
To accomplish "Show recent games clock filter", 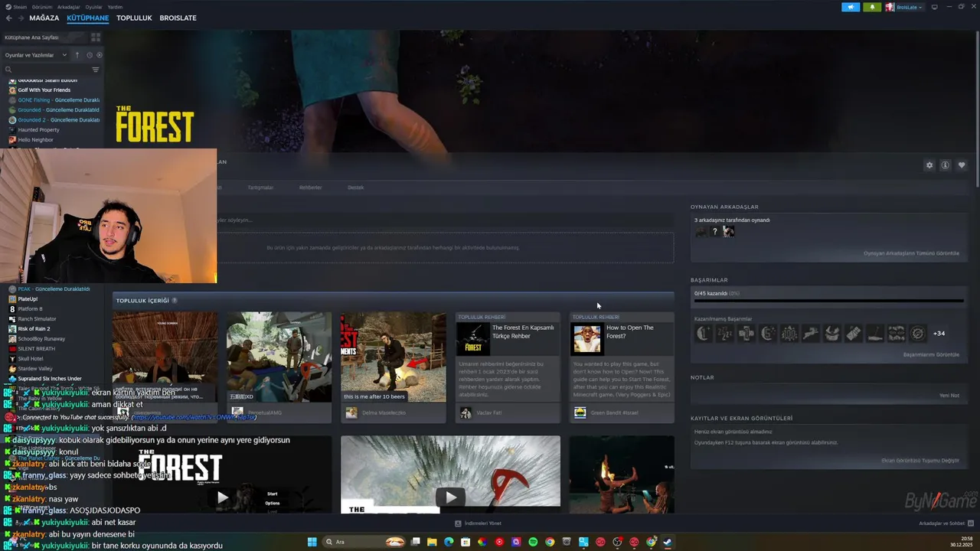I will coord(89,55).
